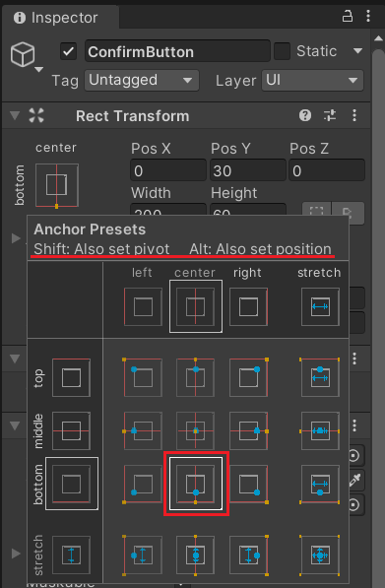Choose the middle row header preset

click(71, 430)
